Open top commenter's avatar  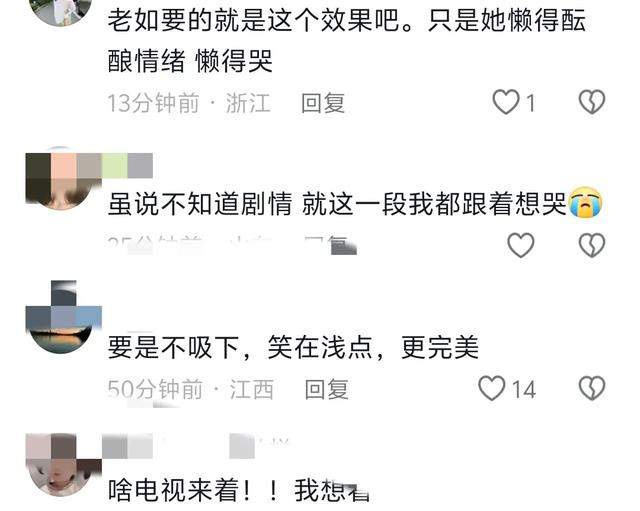(x=61, y=11)
